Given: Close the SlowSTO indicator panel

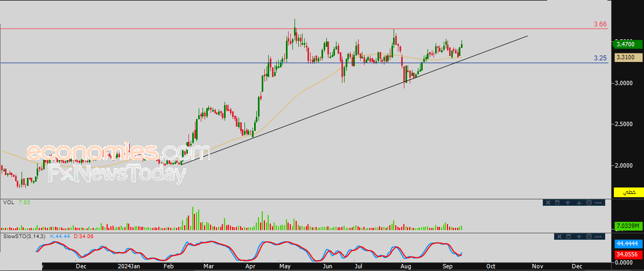Looking at the screenshot, I should point(559,237).
